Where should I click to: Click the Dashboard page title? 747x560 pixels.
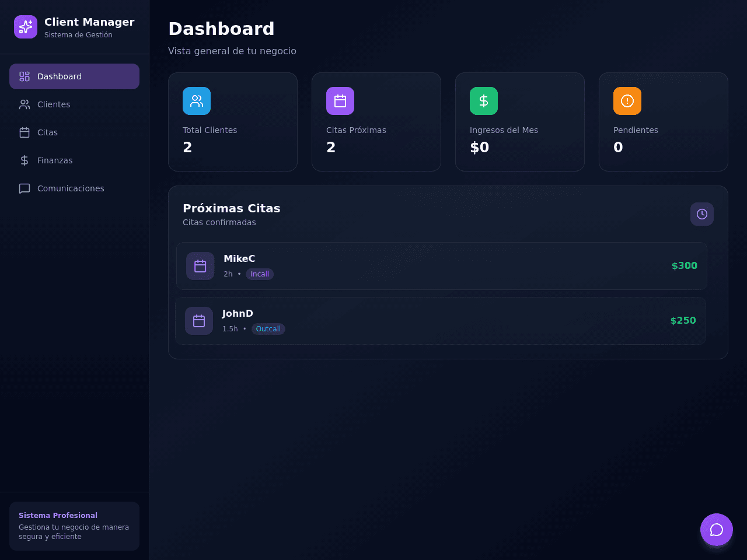click(221, 29)
